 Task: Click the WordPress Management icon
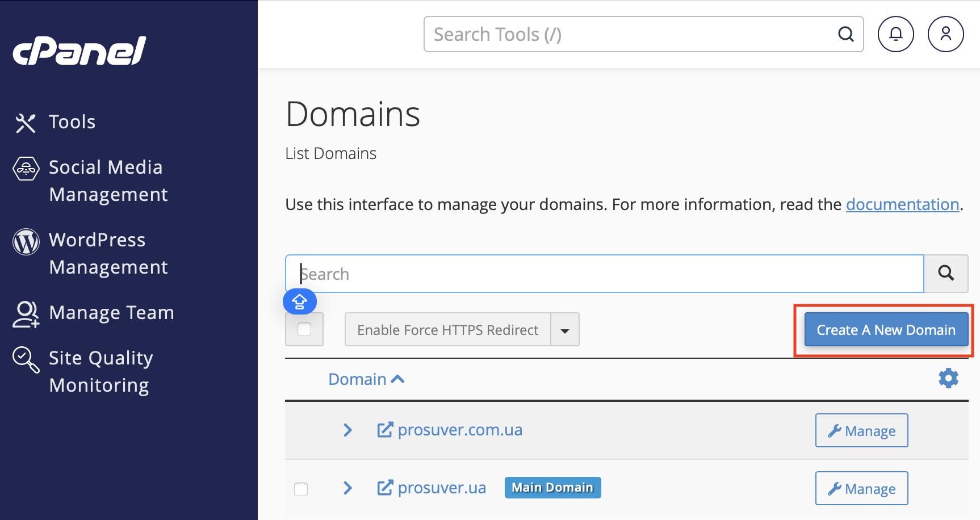[x=25, y=241]
